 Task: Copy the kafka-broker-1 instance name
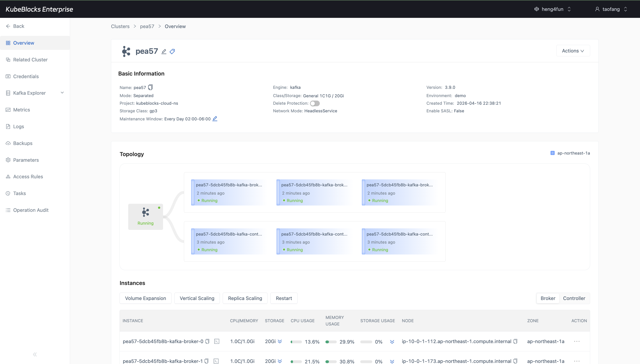206,361
